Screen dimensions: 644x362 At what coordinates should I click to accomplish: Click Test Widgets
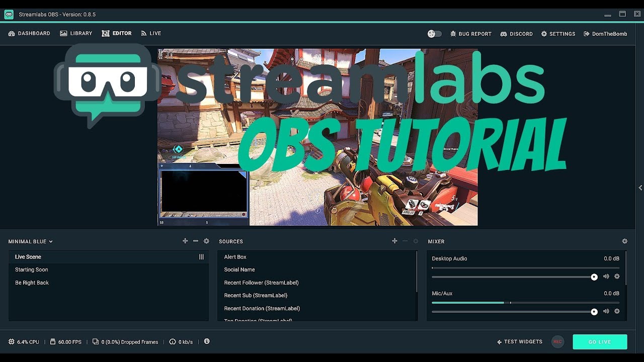(520, 342)
